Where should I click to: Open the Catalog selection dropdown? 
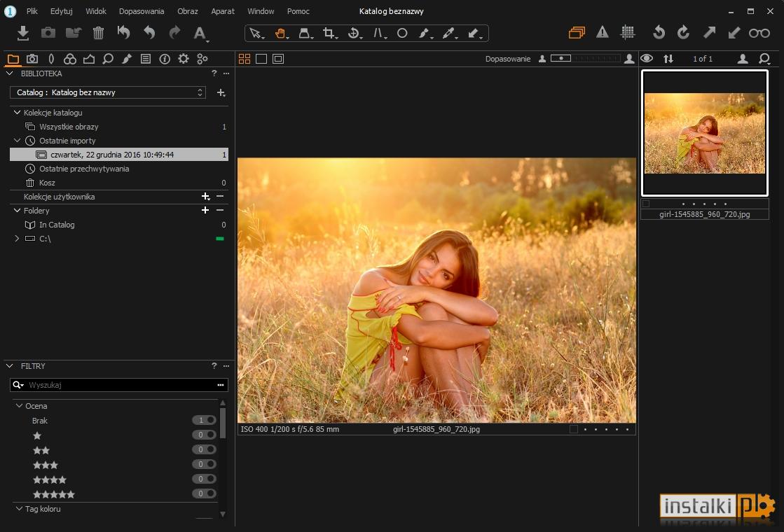[107, 92]
